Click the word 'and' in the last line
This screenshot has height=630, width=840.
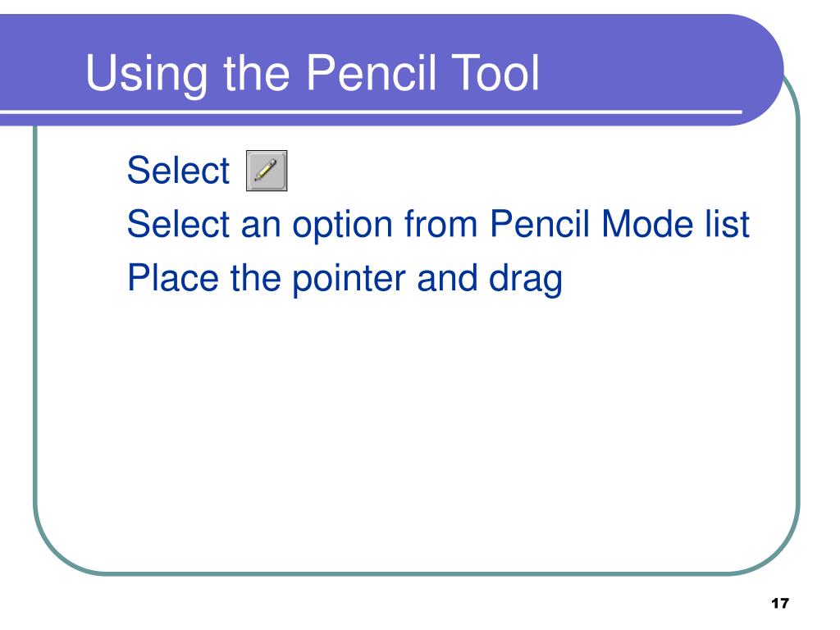click(447, 278)
